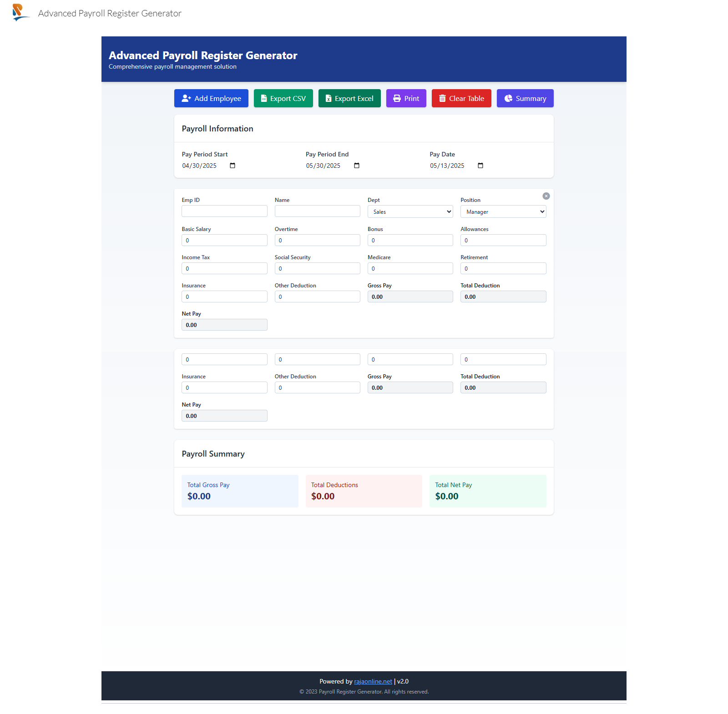
Task: Select Insurance field in second employee card
Action: tap(224, 387)
